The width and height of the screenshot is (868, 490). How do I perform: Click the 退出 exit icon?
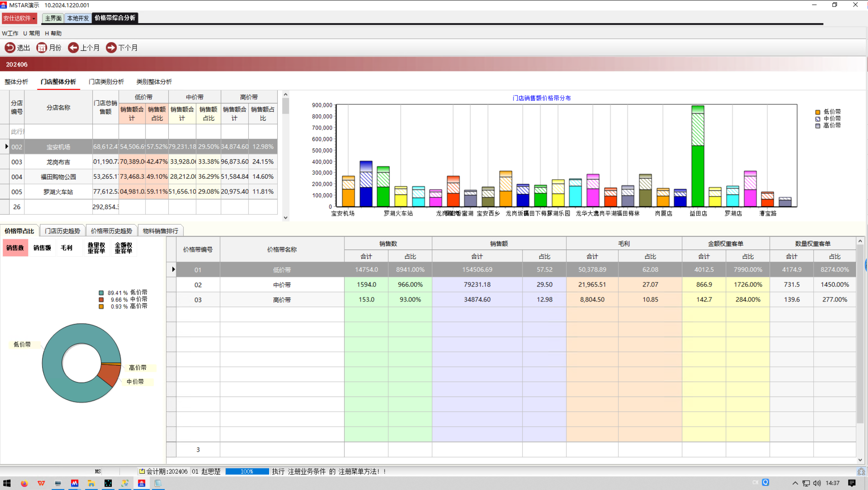pyautogui.click(x=10, y=48)
